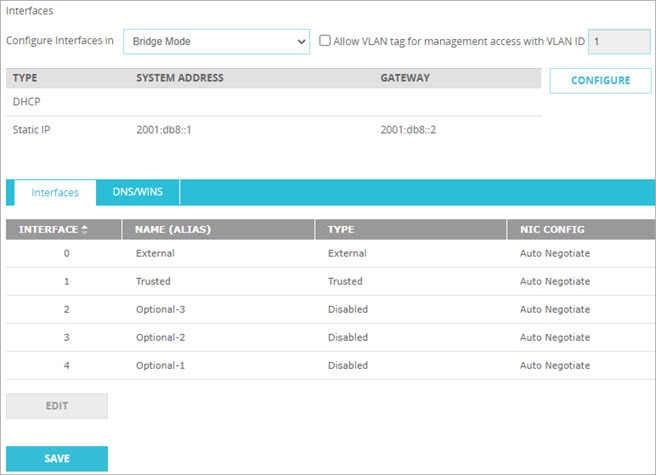Viewport: 656px width, 475px height.
Task: Click the EDIT button
Action: point(57,406)
